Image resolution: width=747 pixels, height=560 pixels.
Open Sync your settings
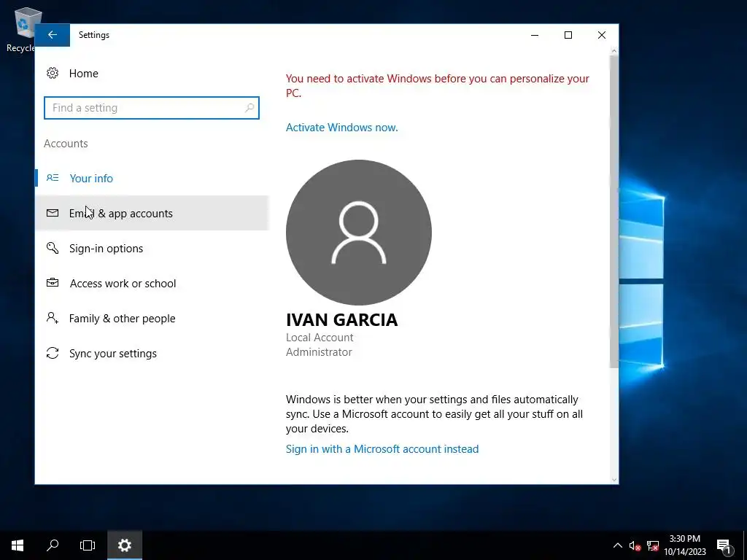(x=152, y=354)
